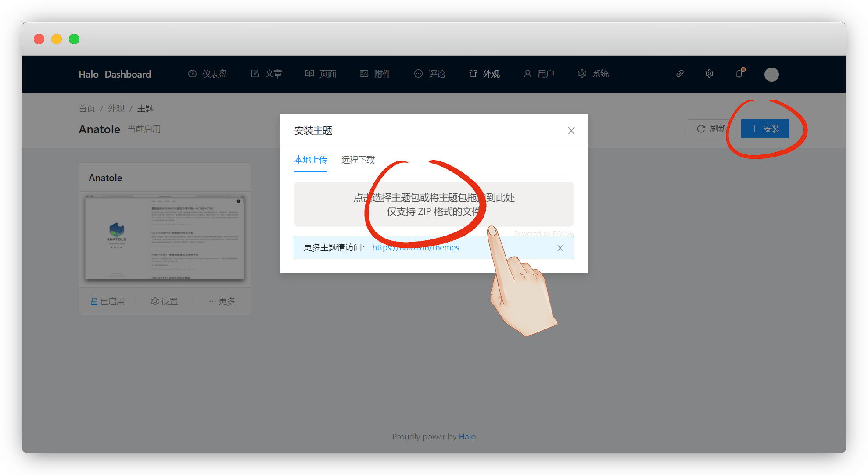Open the settings gear in header
The width and height of the screenshot is (868, 475).
tap(709, 74)
